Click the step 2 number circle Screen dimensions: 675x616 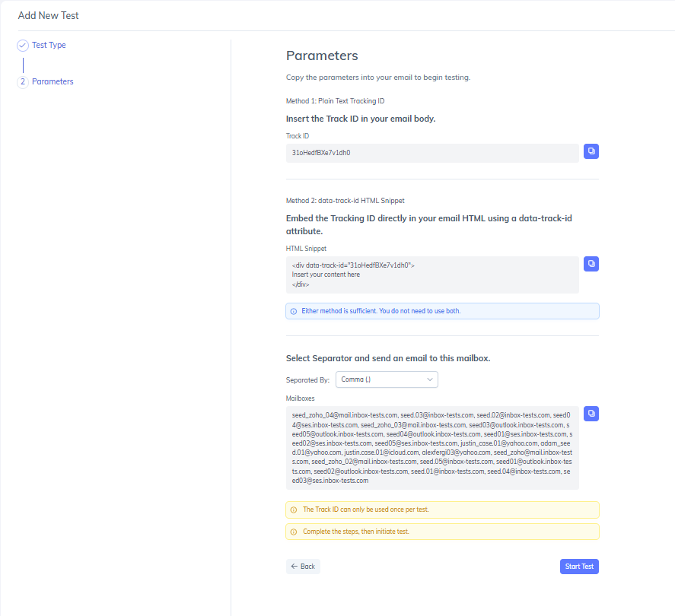[x=23, y=81]
